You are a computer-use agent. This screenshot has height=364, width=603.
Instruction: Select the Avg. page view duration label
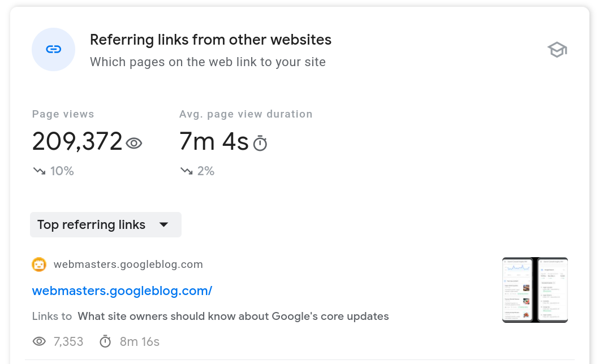tap(245, 114)
